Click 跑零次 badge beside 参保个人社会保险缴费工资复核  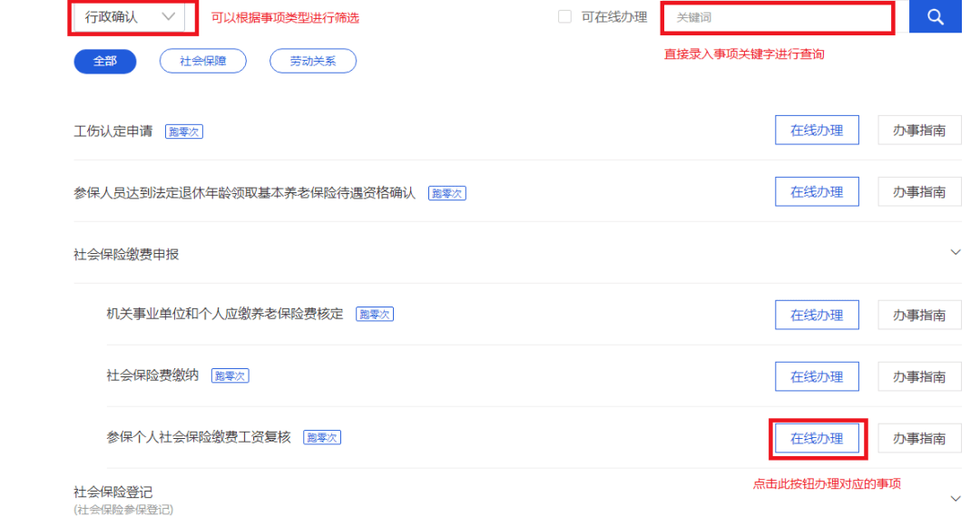(322, 437)
